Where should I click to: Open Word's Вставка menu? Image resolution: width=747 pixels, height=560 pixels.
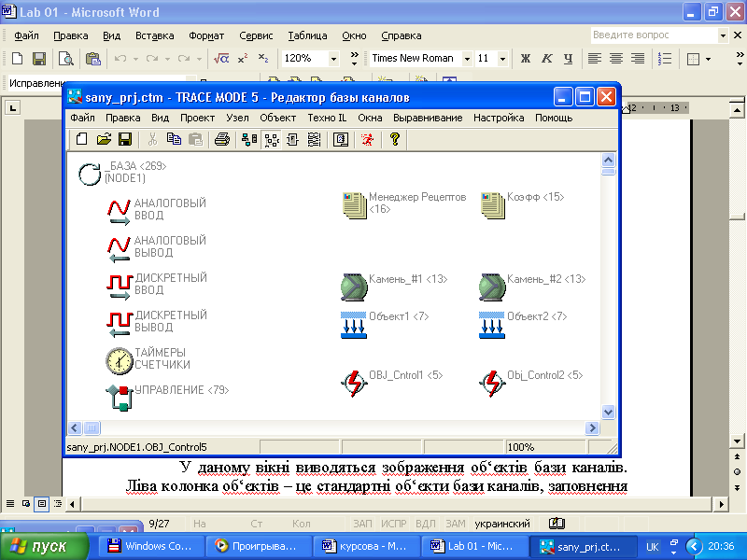tap(154, 35)
